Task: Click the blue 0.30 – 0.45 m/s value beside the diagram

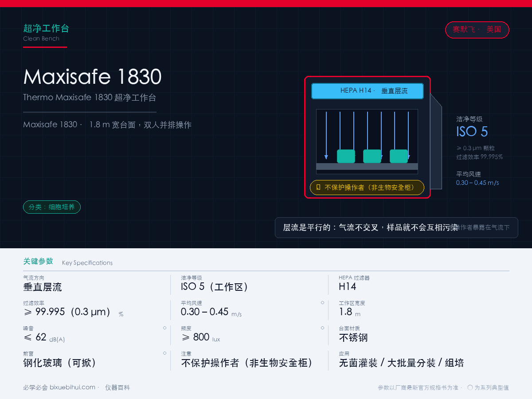Action: click(477, 183)
